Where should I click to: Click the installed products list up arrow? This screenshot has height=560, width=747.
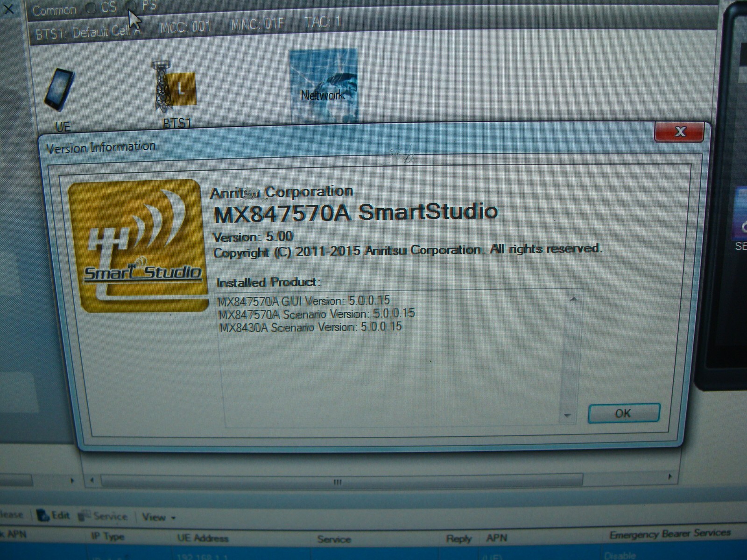tap(573, 299)
